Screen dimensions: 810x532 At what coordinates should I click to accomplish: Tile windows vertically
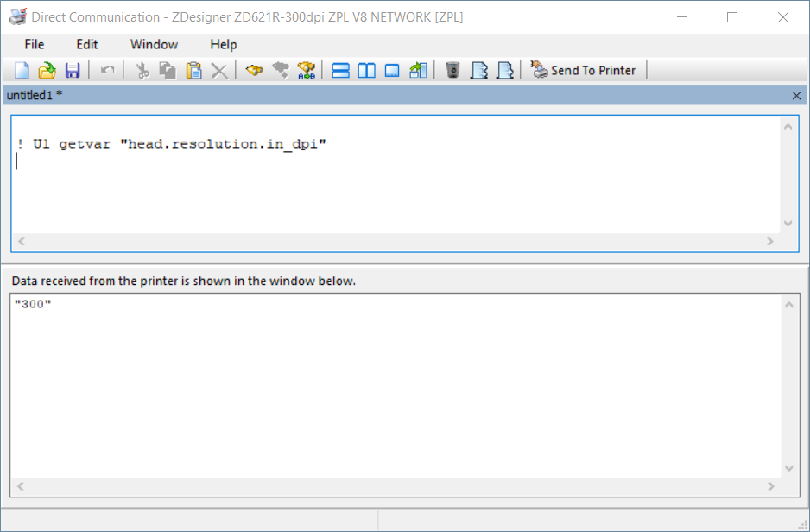click(x=365, y=70)
